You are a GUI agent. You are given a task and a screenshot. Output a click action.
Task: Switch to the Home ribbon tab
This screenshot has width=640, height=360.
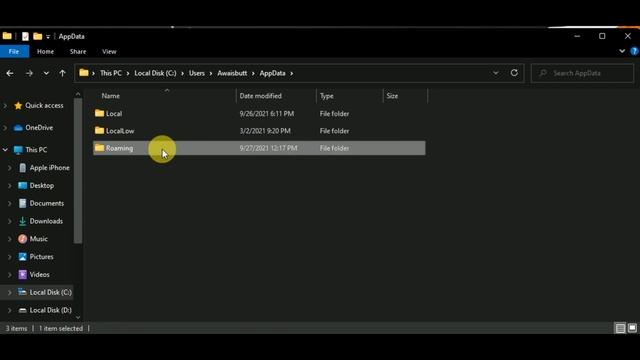pos(45,52)
